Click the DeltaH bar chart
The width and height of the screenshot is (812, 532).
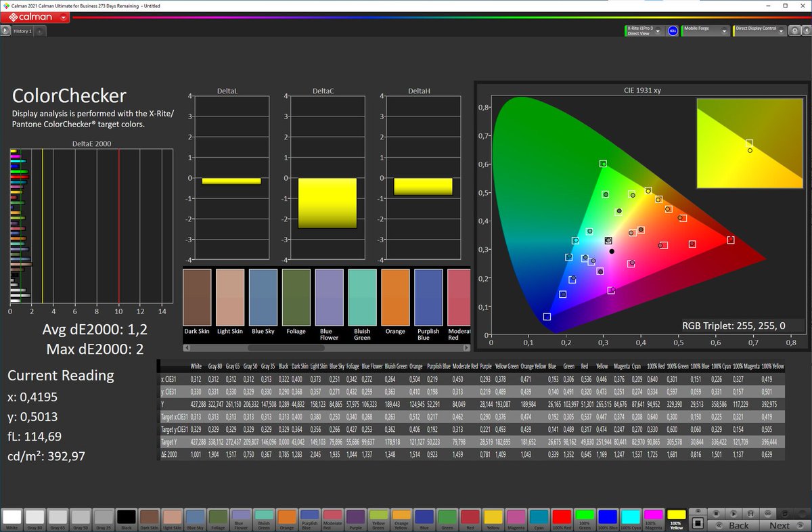pyautogui.click(x=423, y=178)
